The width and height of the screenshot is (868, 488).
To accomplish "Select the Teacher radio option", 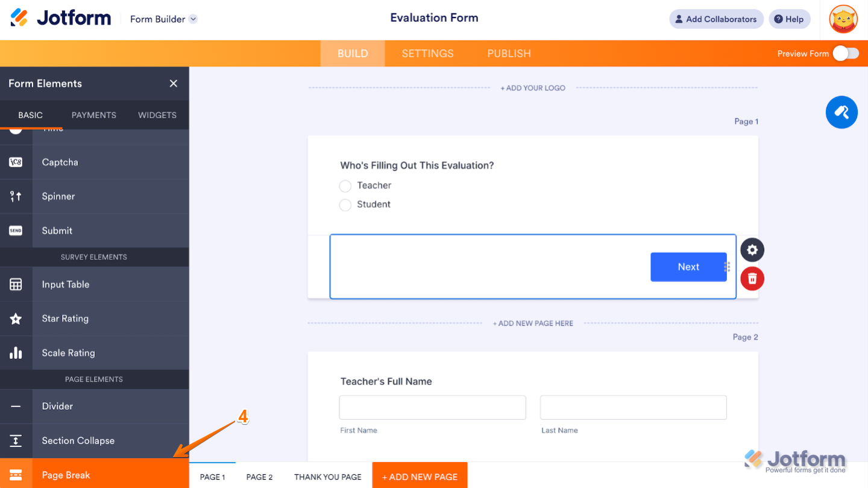I will tap(345, 186).
